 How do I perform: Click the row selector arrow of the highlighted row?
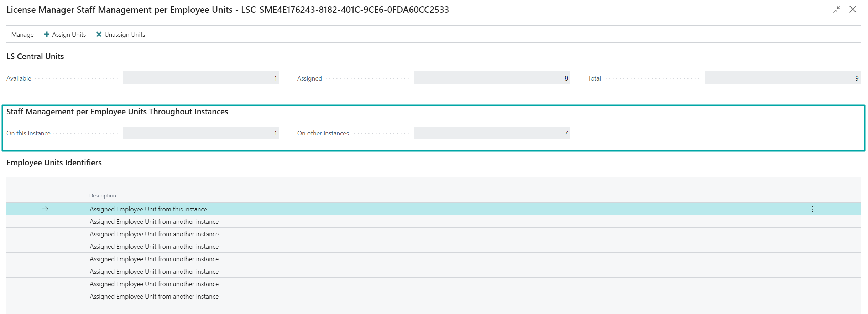pyautogui.click(x=45, y=209)
